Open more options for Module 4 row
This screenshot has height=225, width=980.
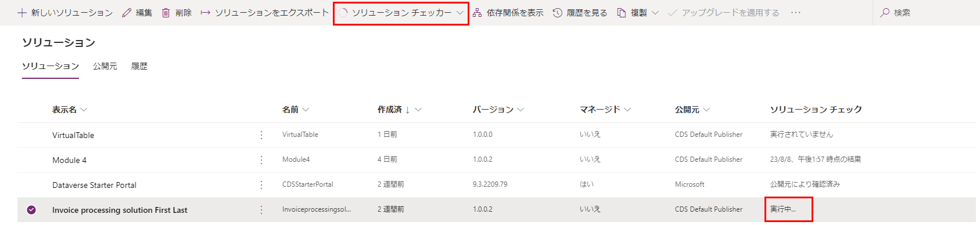(261, 160)
